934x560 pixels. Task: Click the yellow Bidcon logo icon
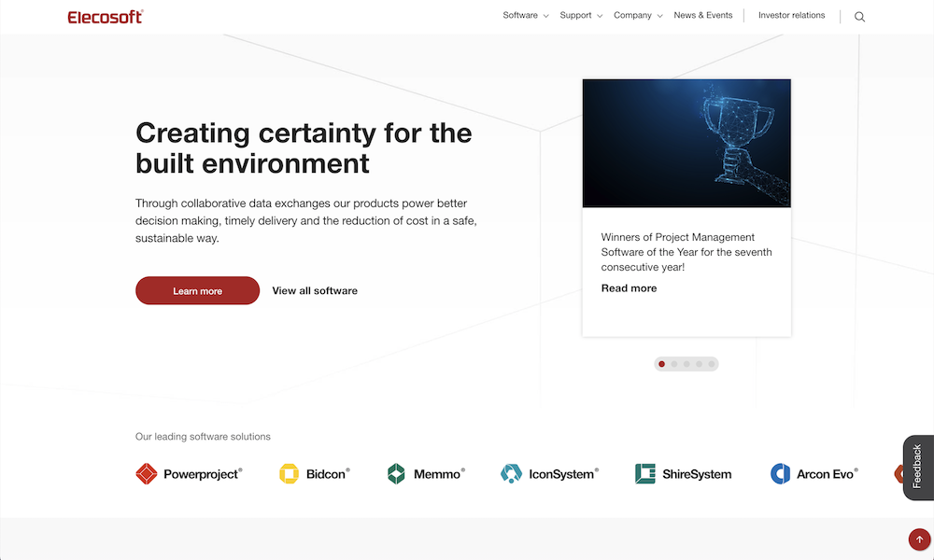coord(289,474)
